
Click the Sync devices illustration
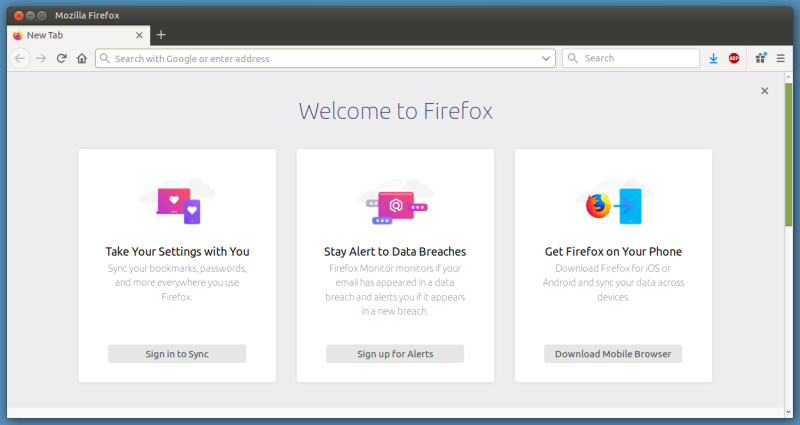178,202
